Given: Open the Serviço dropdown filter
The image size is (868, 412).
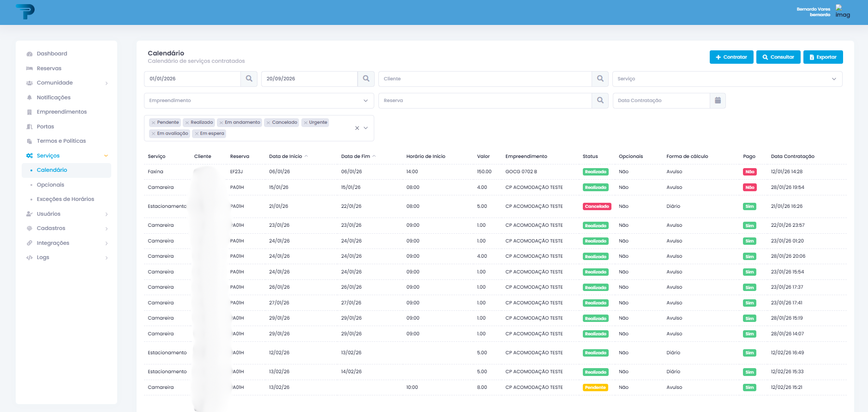Looking at the screenshot, I should click(x=727, y=79).
